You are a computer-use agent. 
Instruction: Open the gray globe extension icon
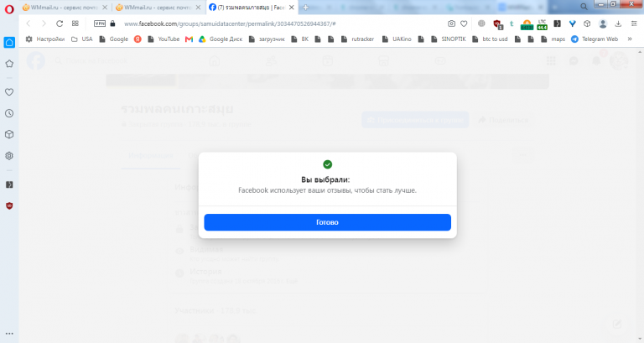(x=481, y=23)
